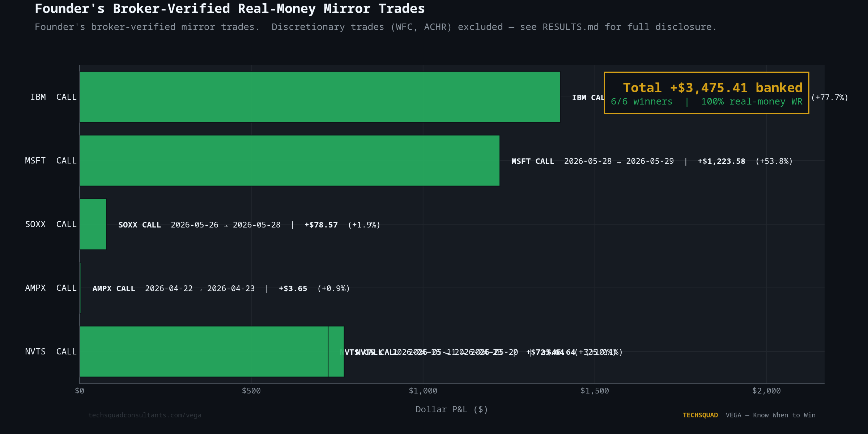The image size is (868, 434).
Task: Click the '(+1.9%)' SOXX return text
Action: [x=364, y=225]
